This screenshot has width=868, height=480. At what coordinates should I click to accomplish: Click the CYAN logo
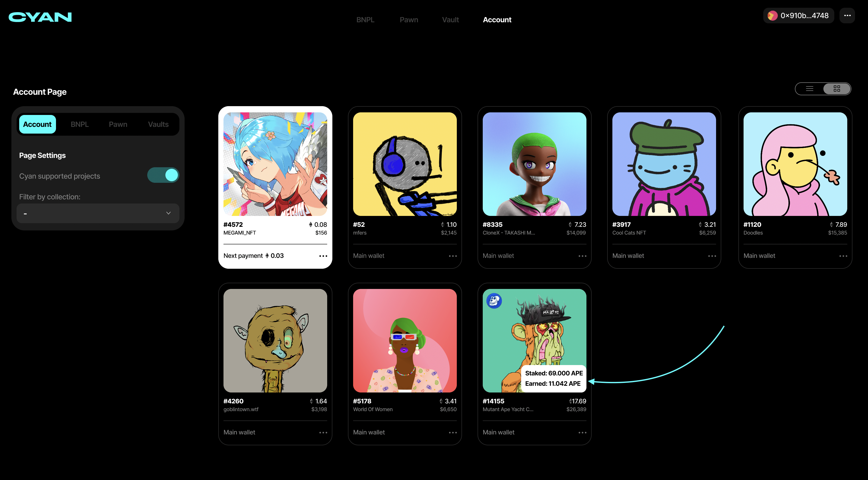(40, 17)
